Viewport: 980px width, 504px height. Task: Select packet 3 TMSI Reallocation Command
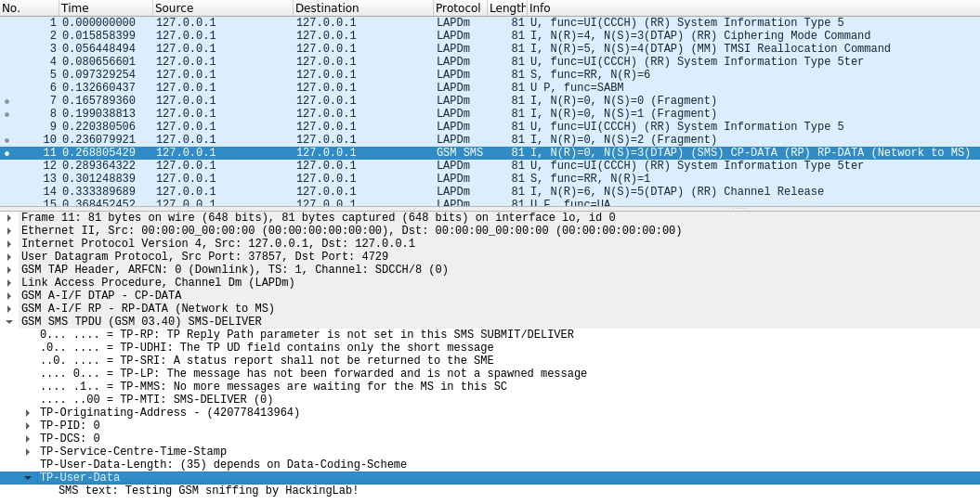490,48
